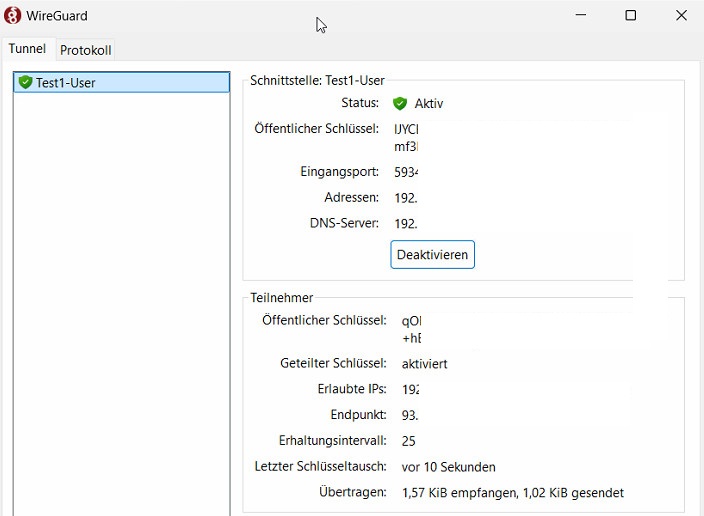This screenshot has height=516, width=704.
Task: Switch to the Protokoll tab
Action: coord(85,50)
